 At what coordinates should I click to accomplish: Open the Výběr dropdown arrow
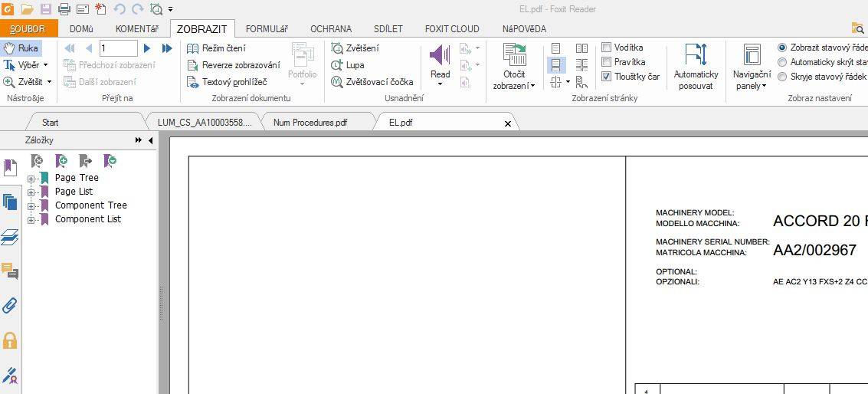click(45, 65)
